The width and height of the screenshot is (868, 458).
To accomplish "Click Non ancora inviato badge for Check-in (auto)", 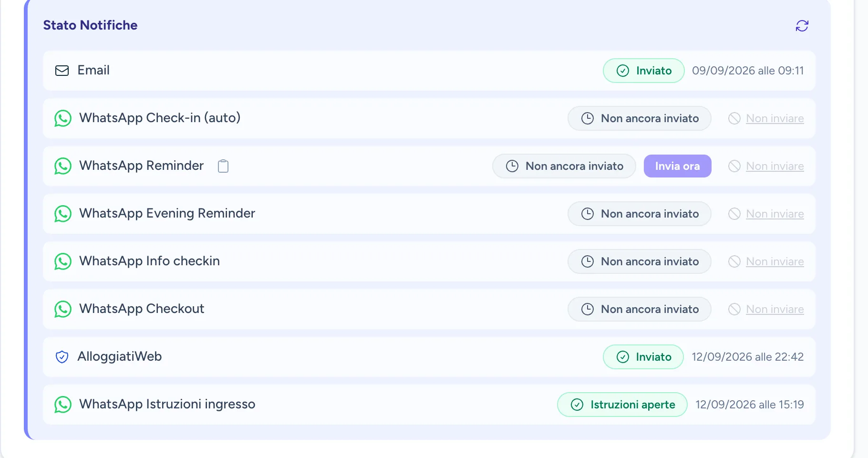I will pyautogui.click(x=640, y=118).
